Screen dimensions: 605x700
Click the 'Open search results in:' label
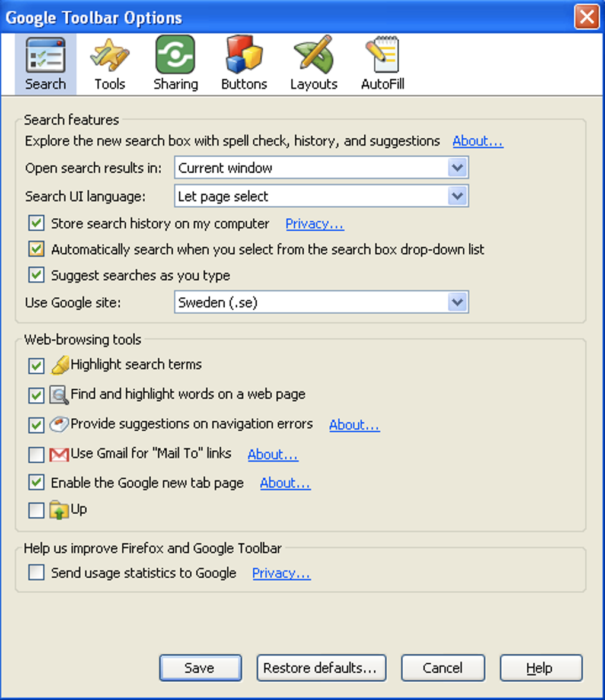(93, 168)
